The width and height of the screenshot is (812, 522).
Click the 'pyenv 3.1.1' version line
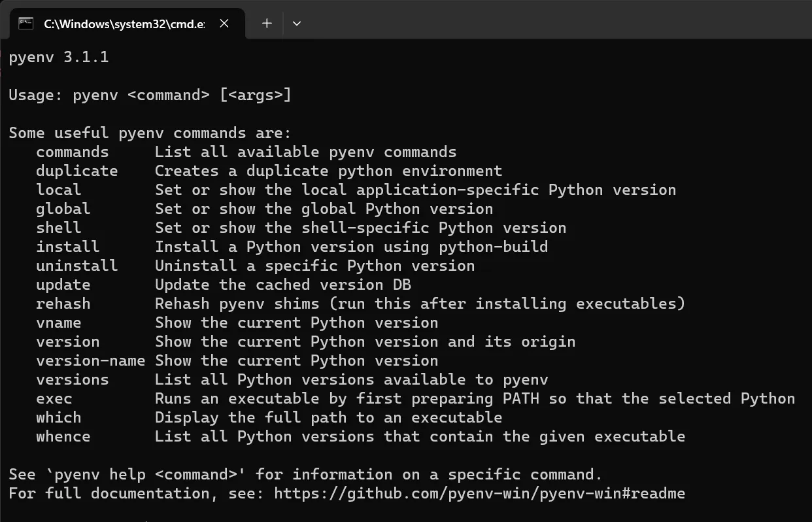coord(59,58)
